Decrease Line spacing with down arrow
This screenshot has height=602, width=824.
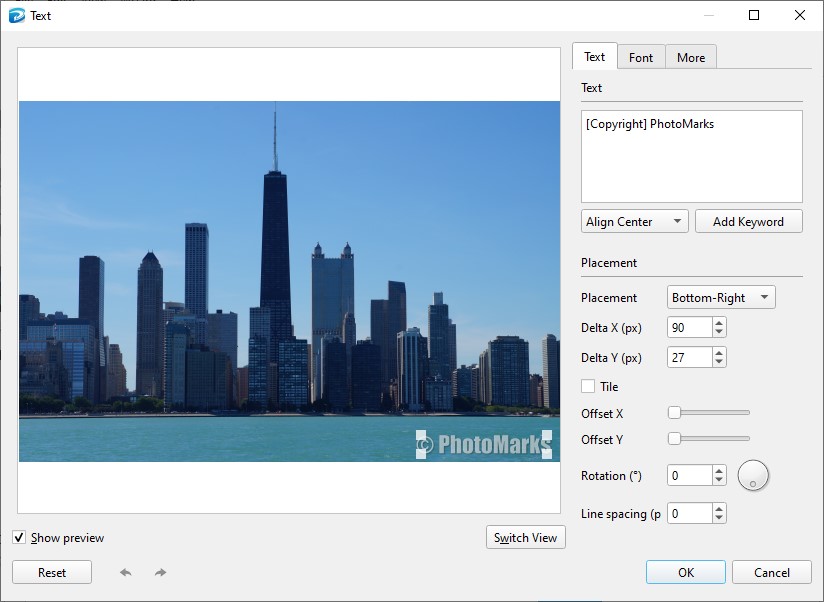coord(719,518)
